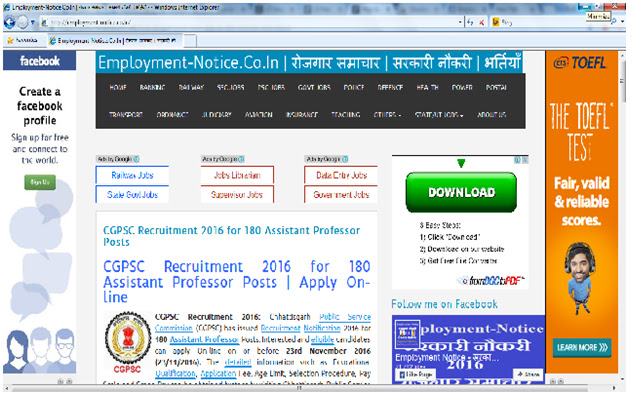Click the red Stop loading icon
Viewport: 640px width, 400px height.
point(482,22)
